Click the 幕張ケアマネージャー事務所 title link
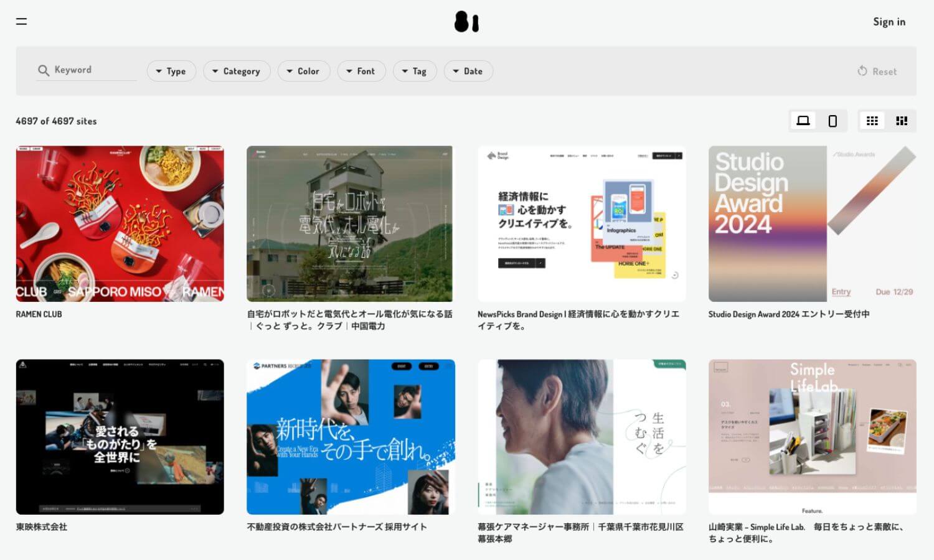Screen dimensions: 934x560 tap(580, 533)
